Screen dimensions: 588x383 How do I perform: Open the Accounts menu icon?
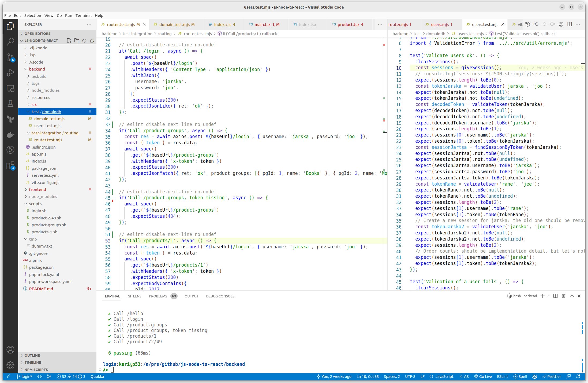click(10, 349)
